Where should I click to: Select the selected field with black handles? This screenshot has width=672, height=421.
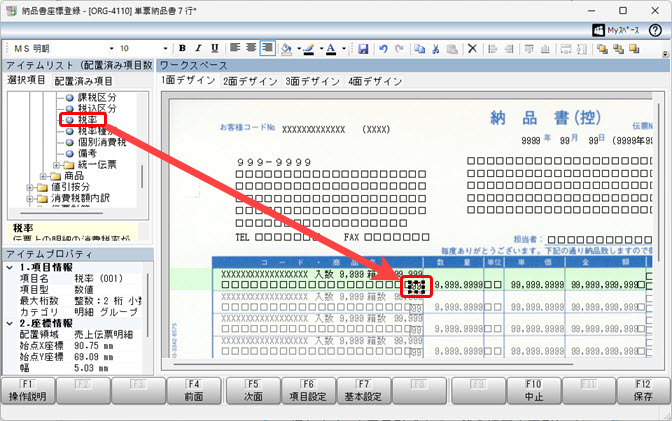point(416,286)
